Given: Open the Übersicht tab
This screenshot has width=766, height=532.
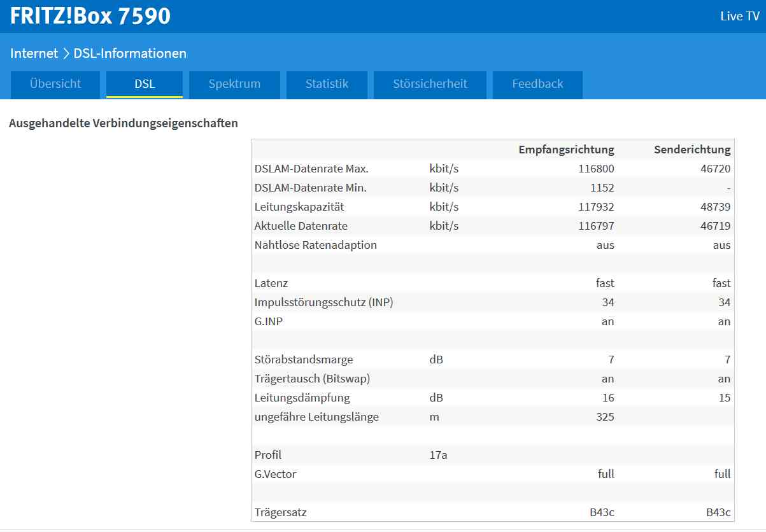Looking at the screenshot, I should click(55, 84).
